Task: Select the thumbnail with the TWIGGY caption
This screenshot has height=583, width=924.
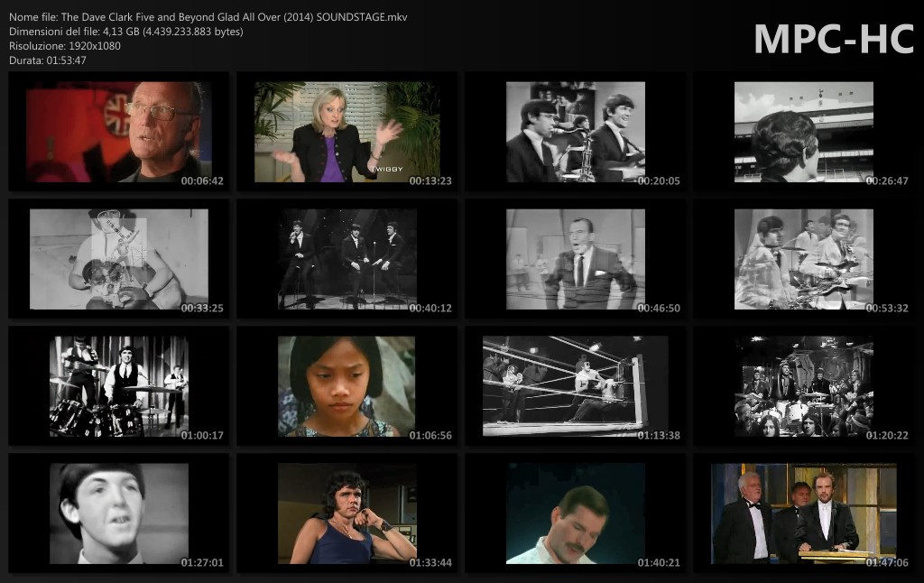Action: tap(346, 132)
